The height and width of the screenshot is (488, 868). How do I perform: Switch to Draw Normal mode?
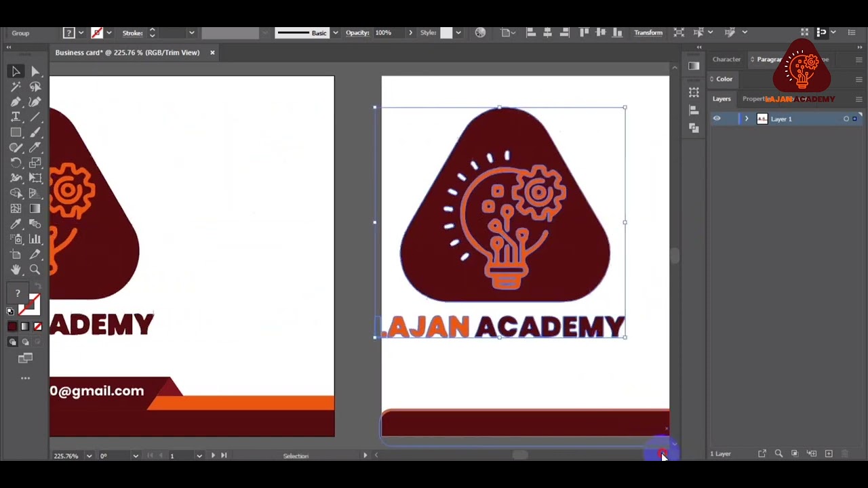click(12, 342)
